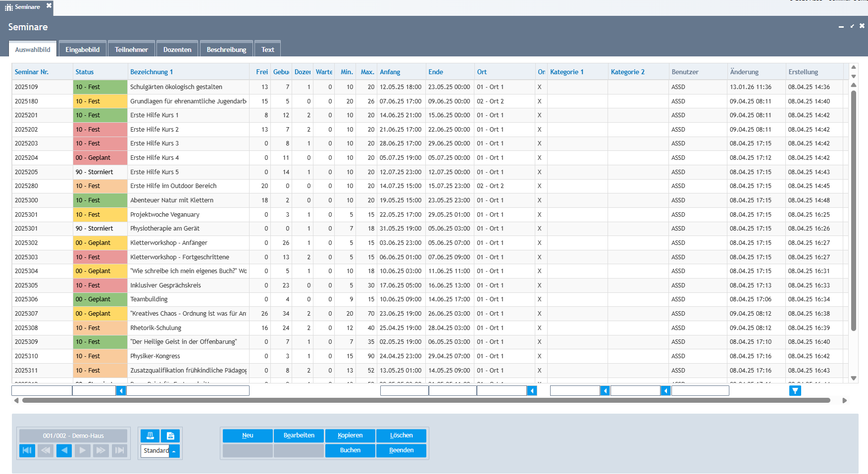Focus the Bezeichnung 1 filter field
Viewport: 868px width, 474px height.
point(188,391)
